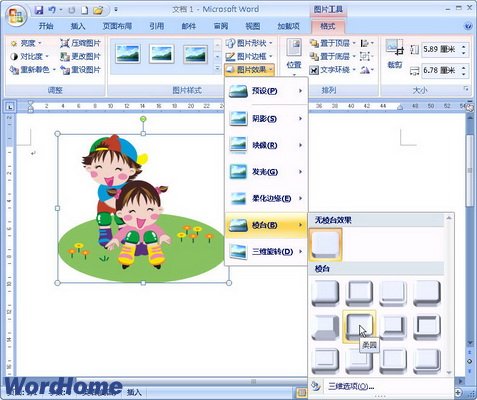Click the rotate objects icon
Screen dimensions: 477x400
pos(367,70)
